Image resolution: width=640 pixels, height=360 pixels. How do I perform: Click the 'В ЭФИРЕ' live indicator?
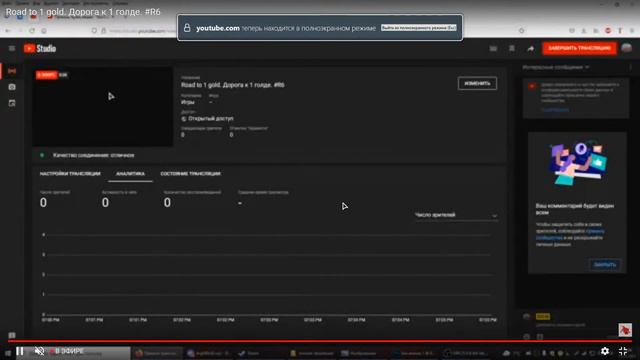pyautogui.click(x=67, y=351)
